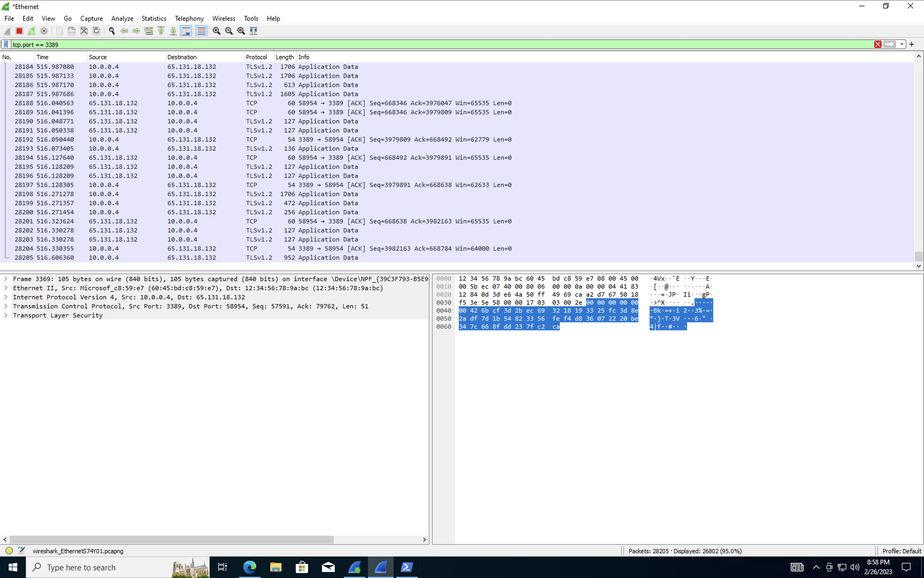Open capture options dialog
924x578 pixels.
[44, 31]
